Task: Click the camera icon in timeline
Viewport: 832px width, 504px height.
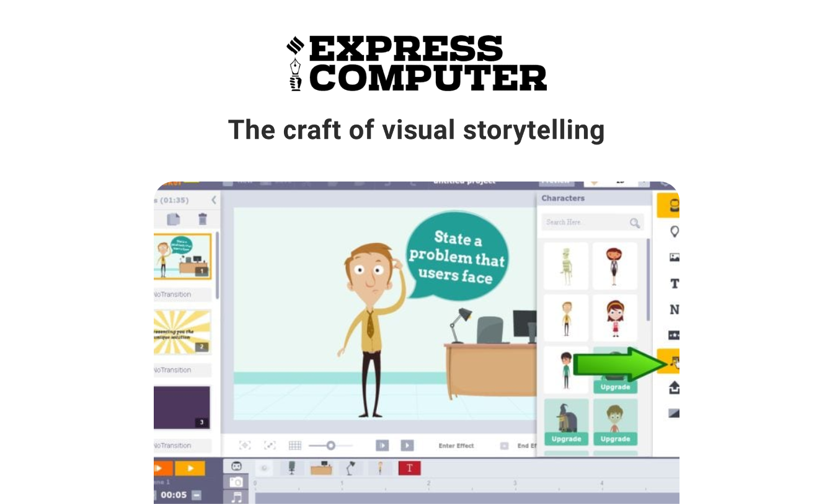Action: [x=236, y=482]
